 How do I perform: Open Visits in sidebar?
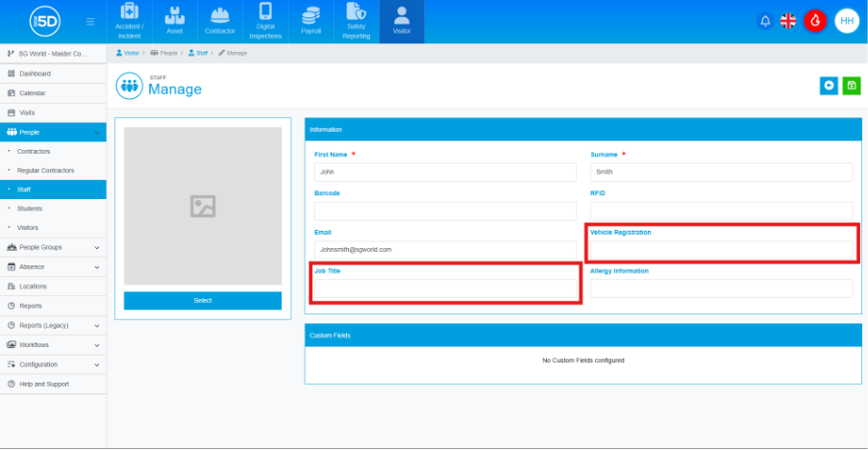tap(53, 112)
